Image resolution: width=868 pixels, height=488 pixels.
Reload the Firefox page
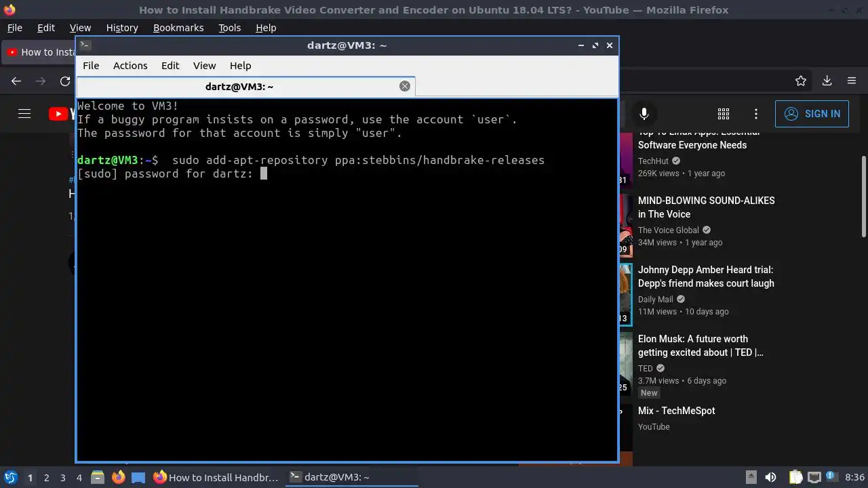click(65, 81)
